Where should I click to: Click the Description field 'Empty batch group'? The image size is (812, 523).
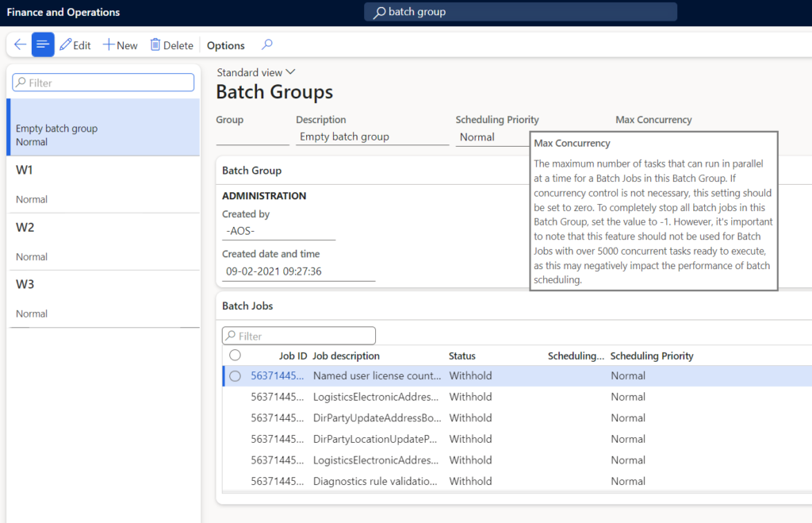point(373,137)
